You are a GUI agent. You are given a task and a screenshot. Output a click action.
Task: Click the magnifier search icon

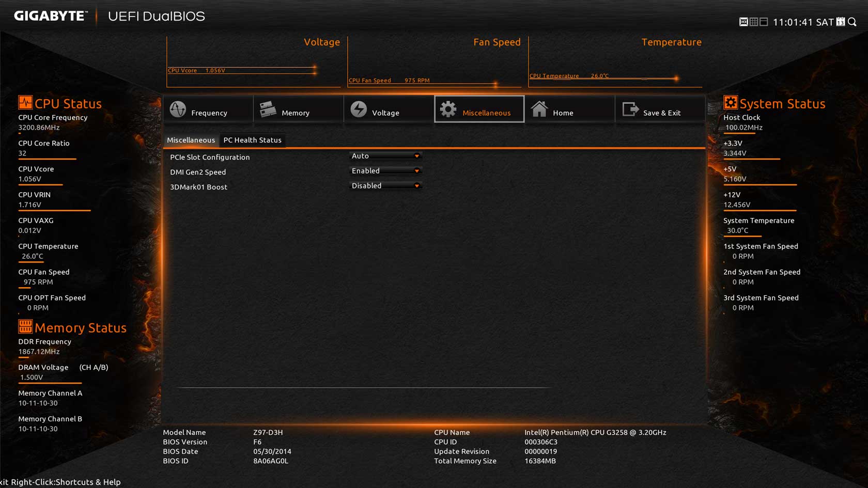pyautogui.click(x=853, y=22)
